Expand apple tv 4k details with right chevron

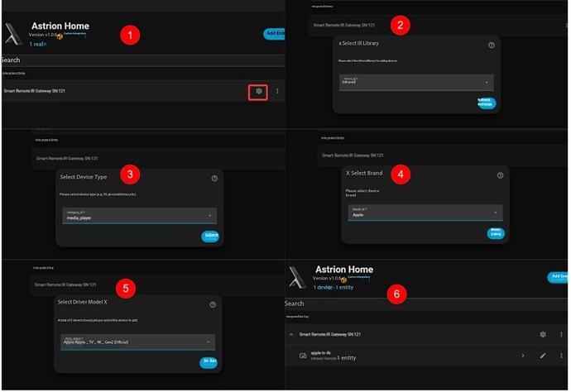click(x=523, y=356)
